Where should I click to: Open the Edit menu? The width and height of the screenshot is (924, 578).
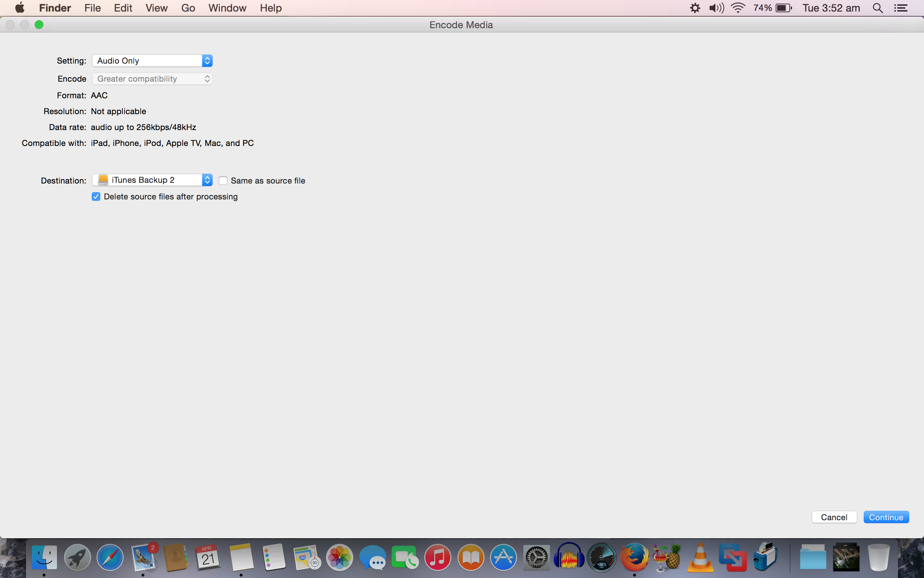(x=123, y=8)
